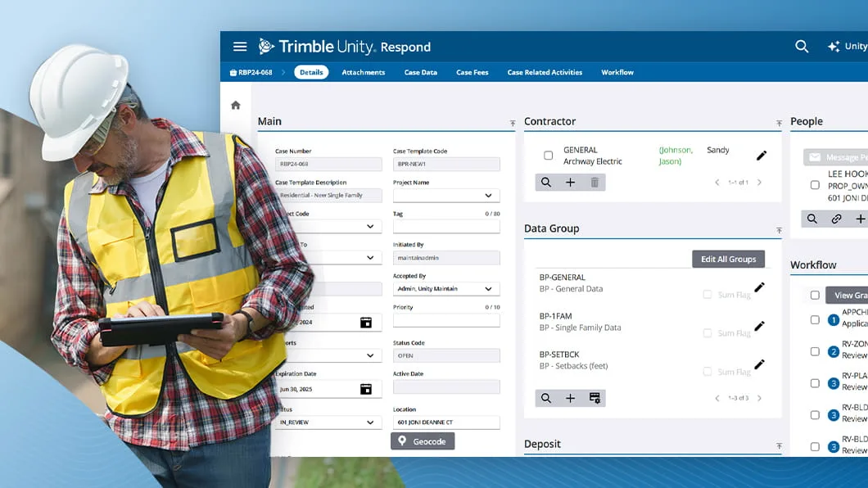Toggle Sum Flag for BP-GENERAL
Image resolution: width=868 pixels, height=488 pixels.
[x=708, y=294]
